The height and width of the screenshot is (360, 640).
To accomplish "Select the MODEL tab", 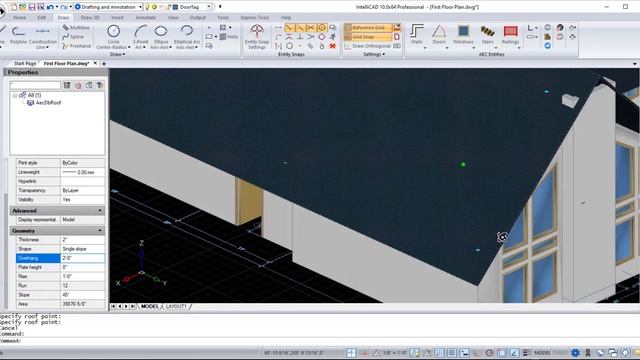I will coord(150,306).
